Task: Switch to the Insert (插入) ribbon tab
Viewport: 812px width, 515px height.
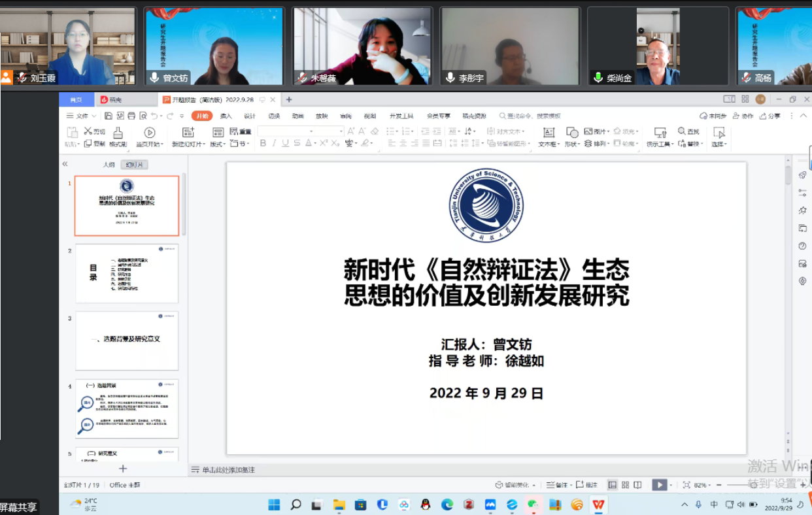Action: click(x=226, y=116)
